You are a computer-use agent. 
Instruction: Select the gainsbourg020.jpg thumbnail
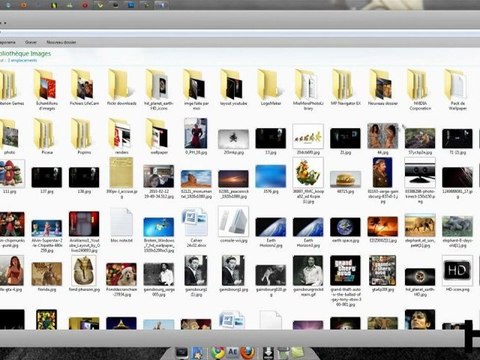tap(271, 275)
